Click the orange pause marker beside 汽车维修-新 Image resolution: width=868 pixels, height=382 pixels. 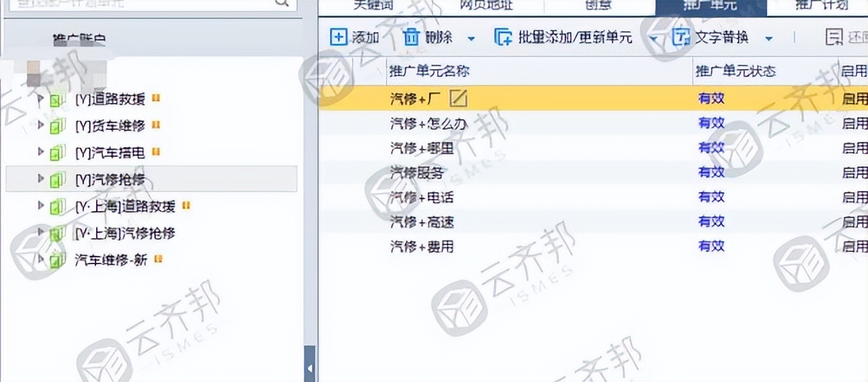click(158, 258)
